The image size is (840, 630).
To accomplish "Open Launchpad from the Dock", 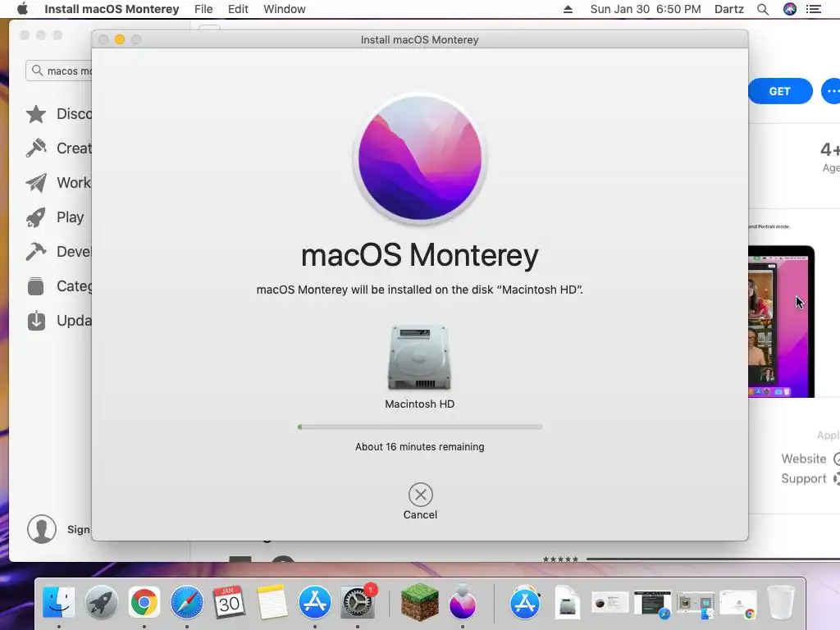I will point(101,602).
